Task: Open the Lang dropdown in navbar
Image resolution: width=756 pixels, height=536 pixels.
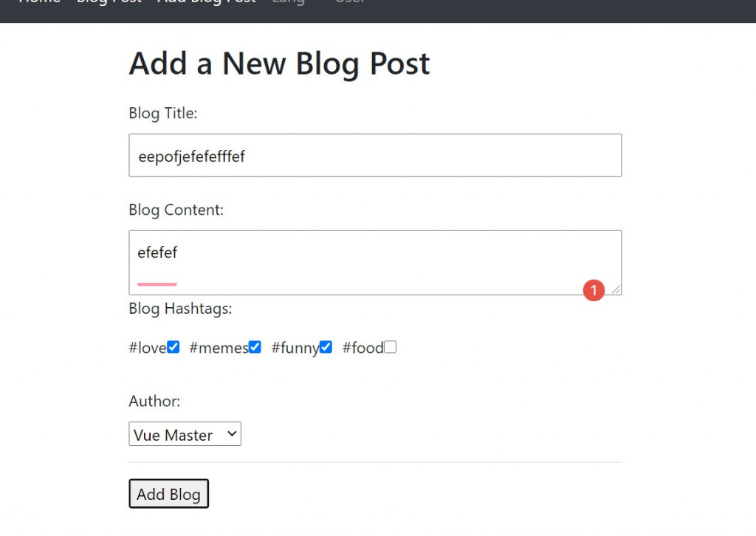Action: coord(288,2)
